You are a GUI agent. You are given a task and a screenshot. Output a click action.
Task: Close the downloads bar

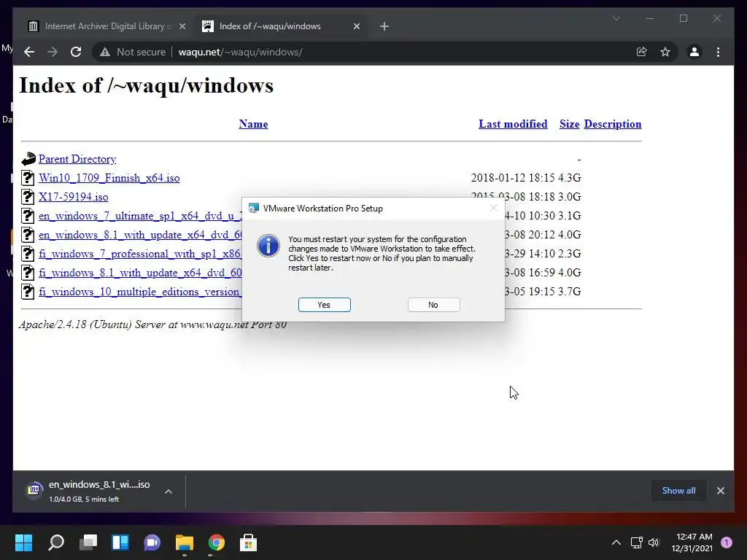tap(720, 491)
